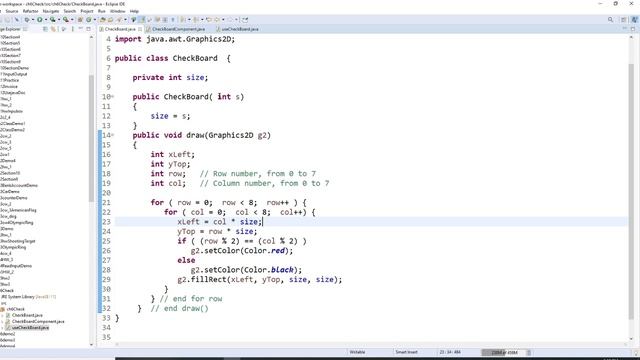This screenshot has height=360, width=640.
Task: Collapse the draw method fold at line 14
Action: pos(113,135)
